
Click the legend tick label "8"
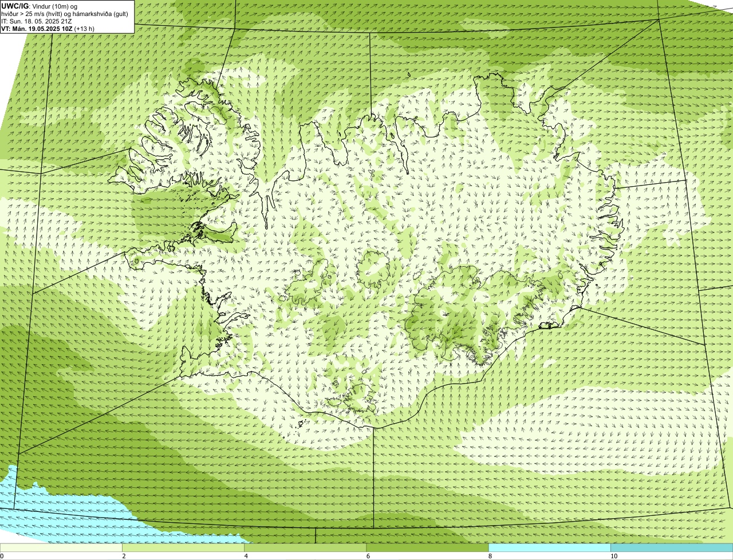coord(490,556)
